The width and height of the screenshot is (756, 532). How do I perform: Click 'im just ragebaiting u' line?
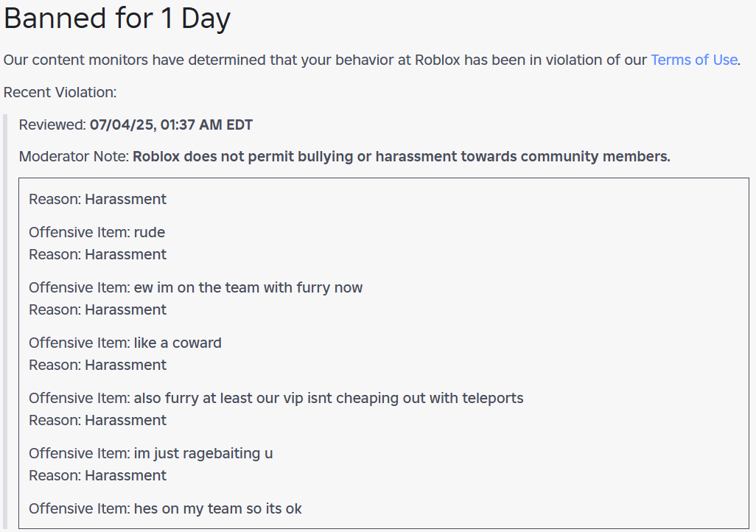[x=151, y=453]
